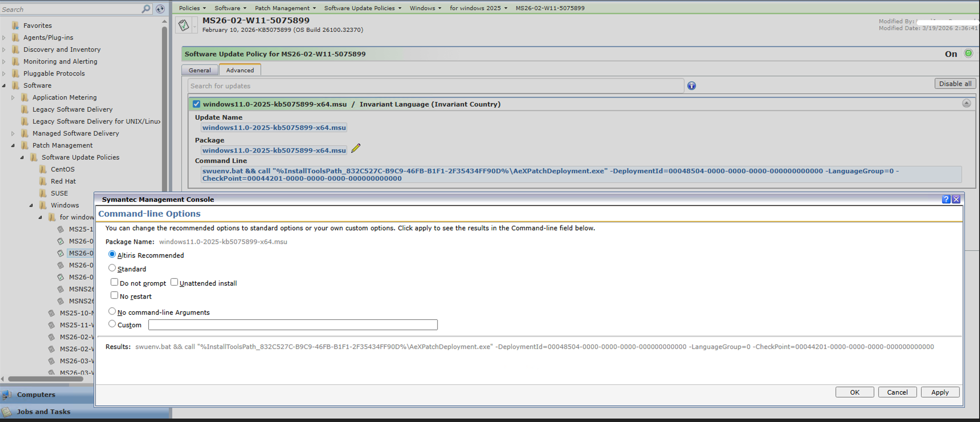Expand the Discovery and Inventory tree node
Image resolution: width=980 pixels, height=422 pixels.
tap(4, 49)
